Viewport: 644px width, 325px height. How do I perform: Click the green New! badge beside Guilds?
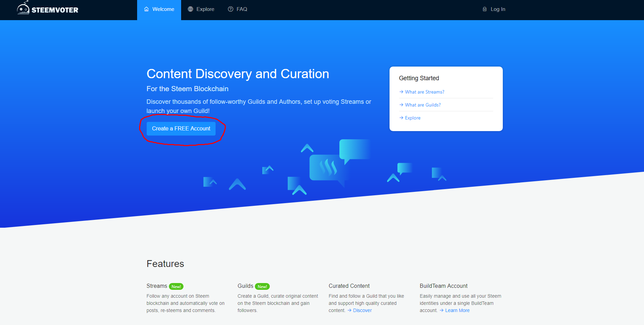click(262, 286)
